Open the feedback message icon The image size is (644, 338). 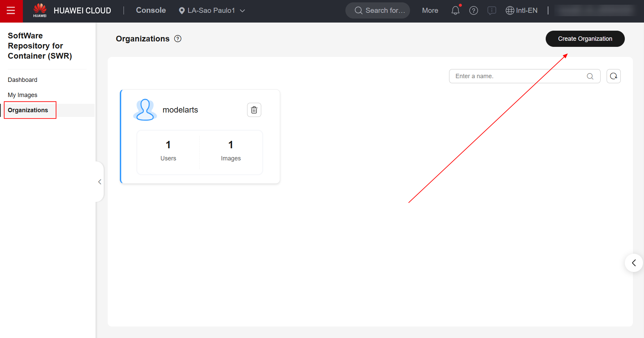pyautogui.click(x=492, y=11)
